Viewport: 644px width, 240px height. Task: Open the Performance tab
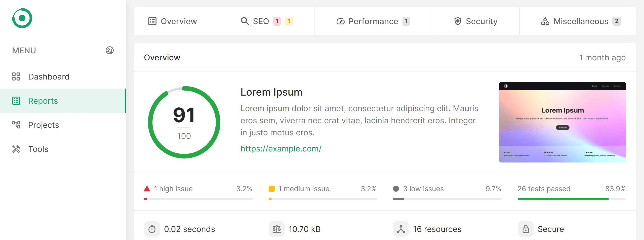[373, 21]
